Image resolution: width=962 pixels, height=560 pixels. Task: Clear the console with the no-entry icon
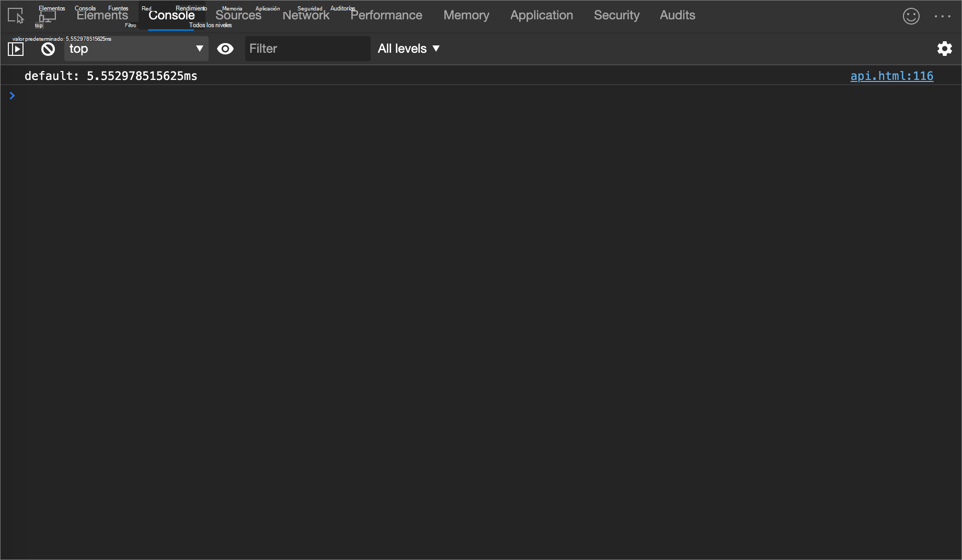(48, 49)
